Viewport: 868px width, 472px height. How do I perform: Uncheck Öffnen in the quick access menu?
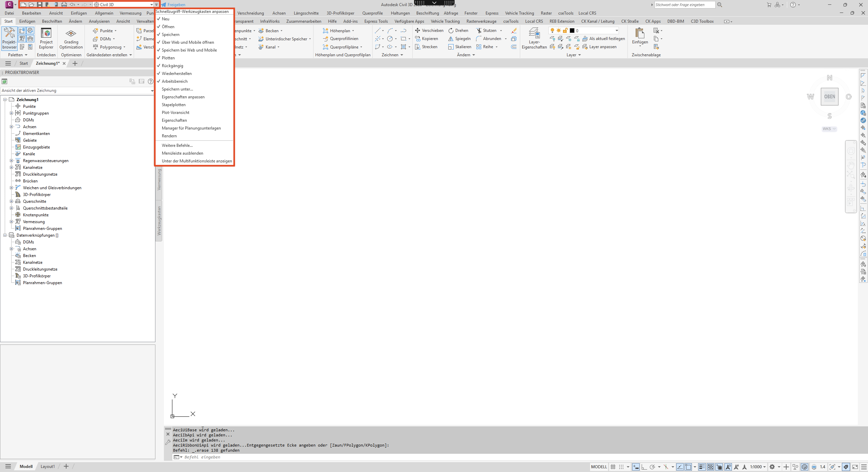[194, 27]
